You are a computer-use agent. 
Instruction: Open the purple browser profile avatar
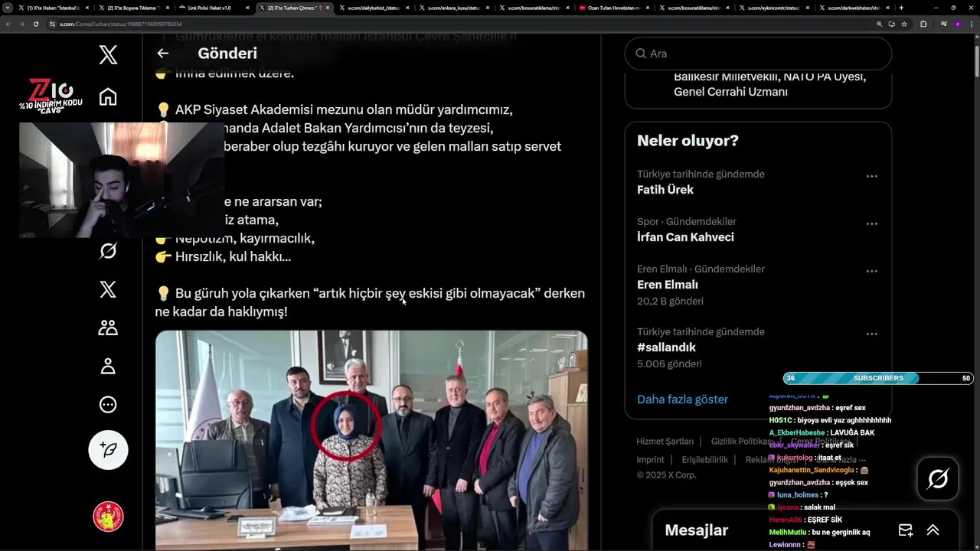957,24
